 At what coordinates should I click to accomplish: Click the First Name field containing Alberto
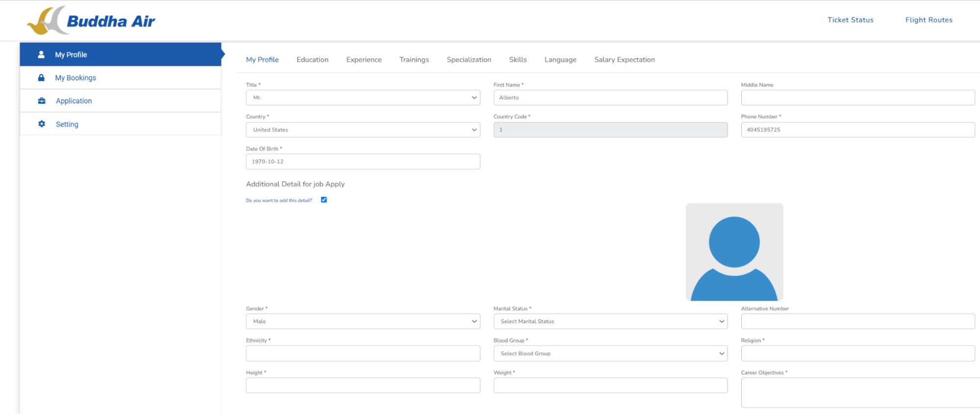click(610, 98)
